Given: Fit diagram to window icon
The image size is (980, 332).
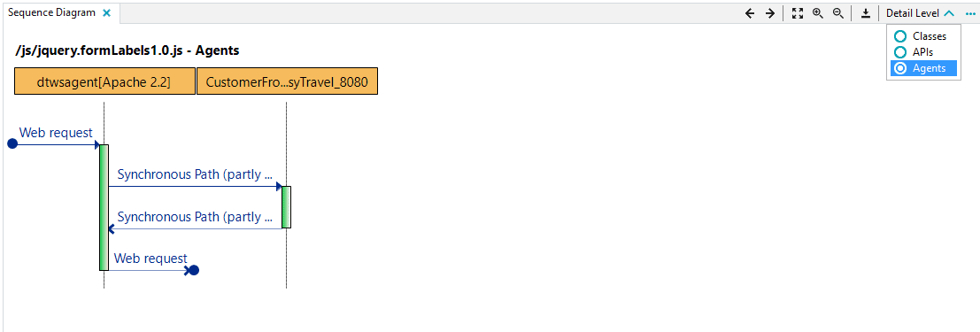Looking at the screenshot, I should pos(797,13).
